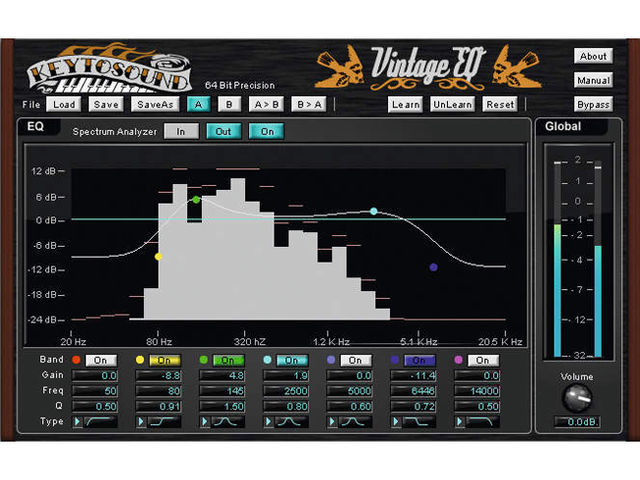Click the bell filter shape of band 5
This screenshot has height=480, width=640.
pos(355,421)
